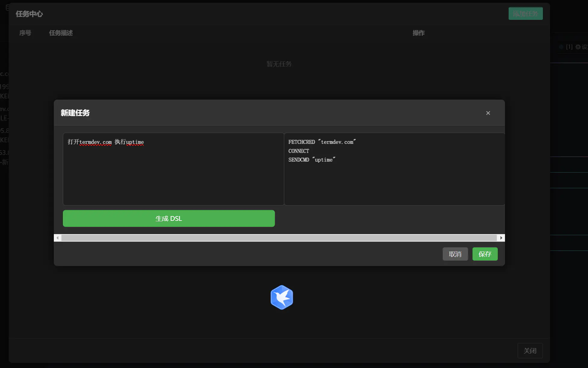This screenshot has height=368, width=588.
Task: Click the FETCHCRED "termdev.com" line
Action: (322, 142)
